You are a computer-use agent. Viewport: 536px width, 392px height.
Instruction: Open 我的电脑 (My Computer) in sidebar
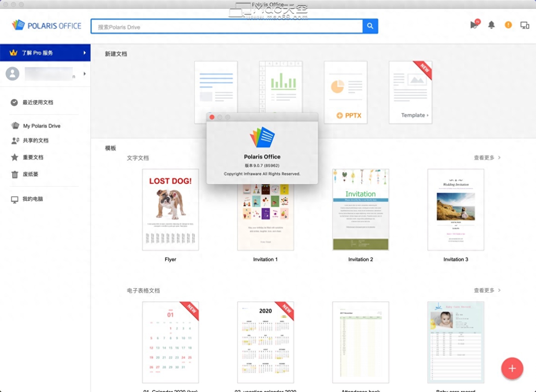click(32, 199)
